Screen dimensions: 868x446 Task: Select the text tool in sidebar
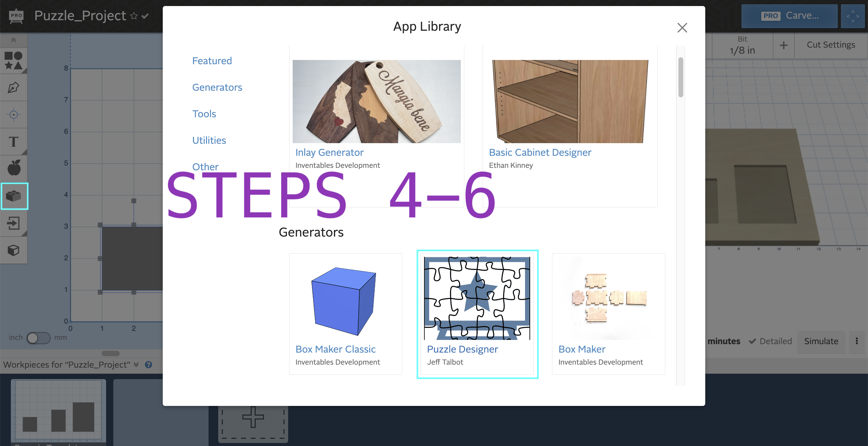[15, 142]
